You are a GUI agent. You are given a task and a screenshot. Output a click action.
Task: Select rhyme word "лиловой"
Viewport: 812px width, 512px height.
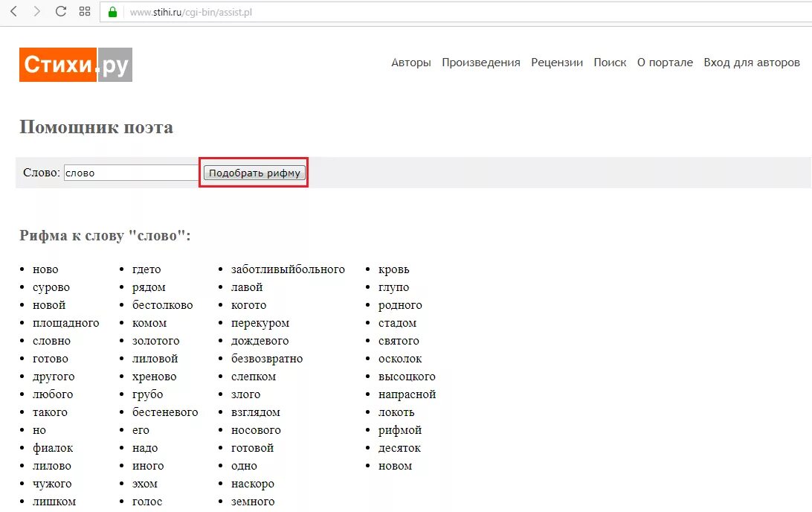[155, 359]
